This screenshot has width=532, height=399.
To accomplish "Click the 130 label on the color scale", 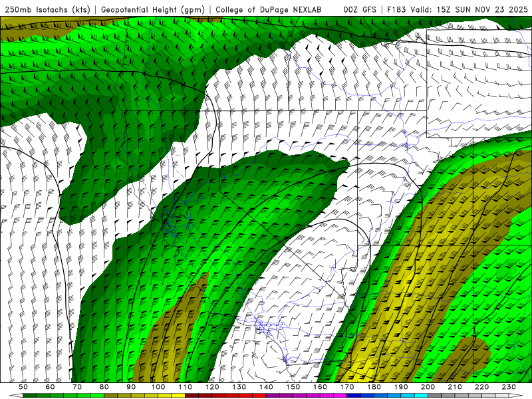I will click(x=239, y=387).
